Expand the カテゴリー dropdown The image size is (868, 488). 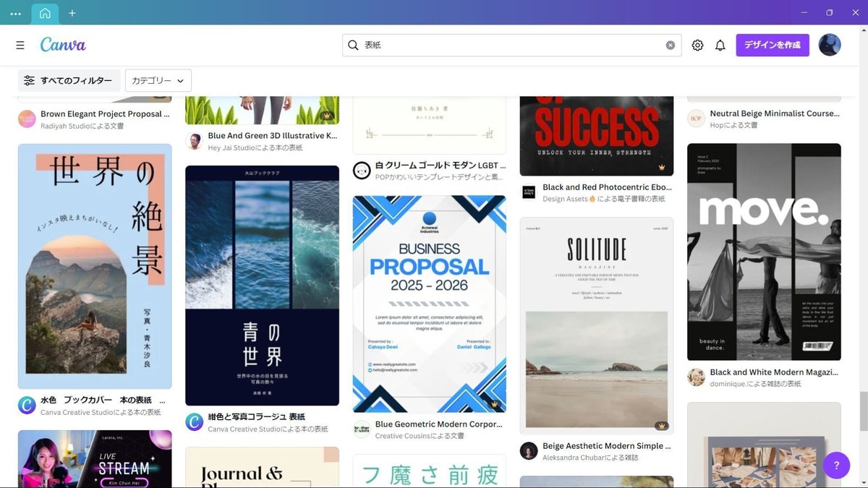158,80
